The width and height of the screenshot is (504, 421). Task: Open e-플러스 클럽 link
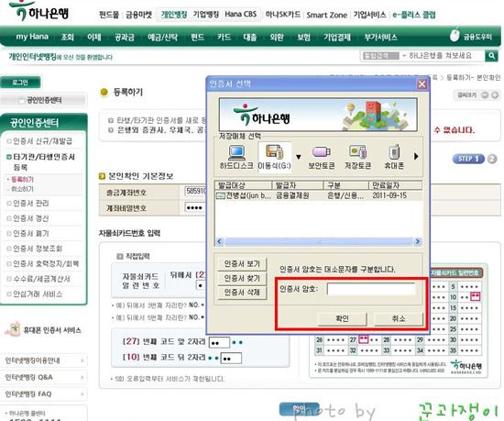414,15
